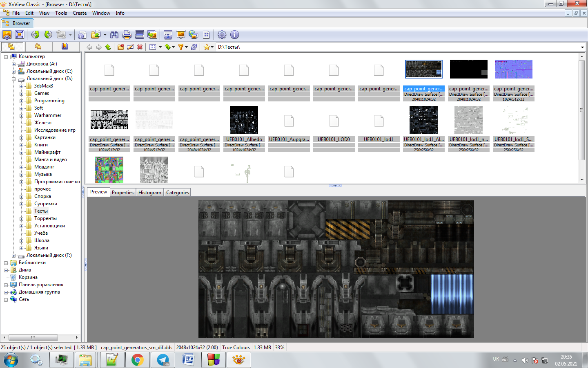Go back with the left arrow icon

pyautogui.click(x=89, y=47)
